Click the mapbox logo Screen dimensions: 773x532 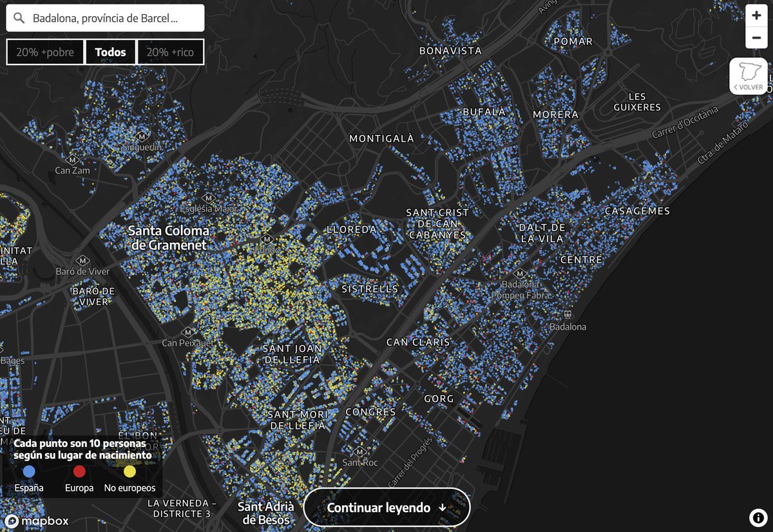[x=36, y=522]
